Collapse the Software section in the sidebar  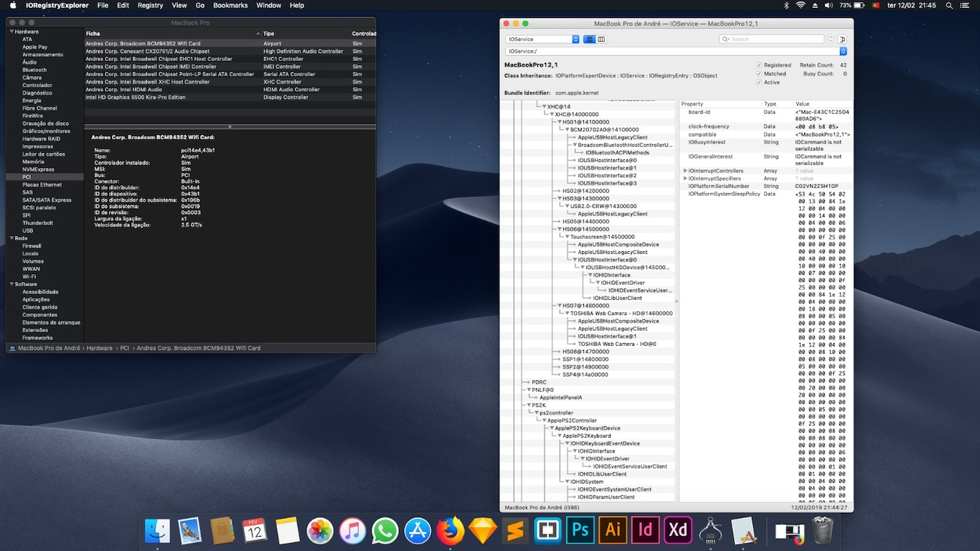[11, 284]
